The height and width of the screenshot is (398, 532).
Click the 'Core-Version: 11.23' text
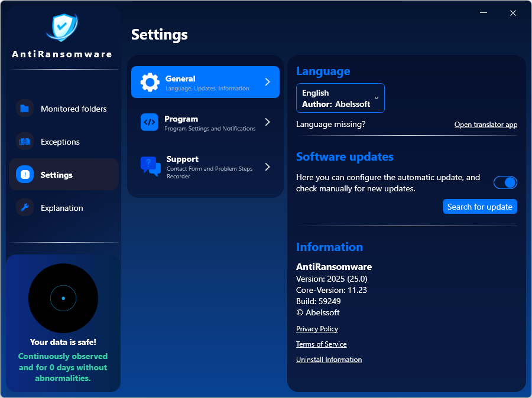[x=331, y=290]
